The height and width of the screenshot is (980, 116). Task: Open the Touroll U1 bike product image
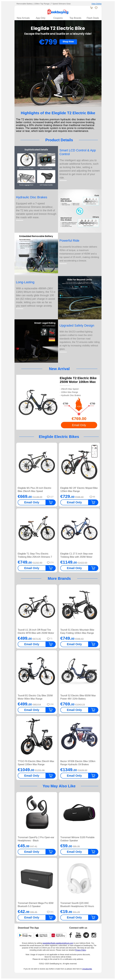click(x=37, y=607)
